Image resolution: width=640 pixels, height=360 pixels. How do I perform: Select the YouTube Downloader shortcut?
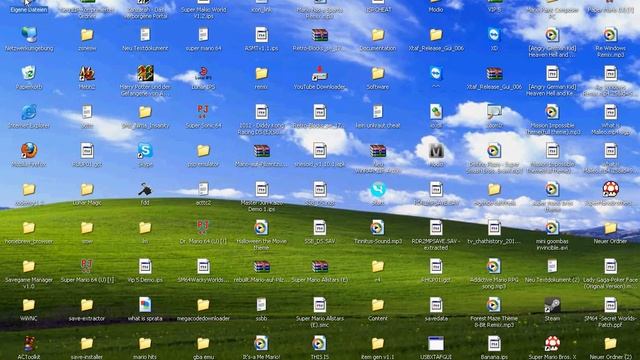pyautogui.click(x=320, y=73)
